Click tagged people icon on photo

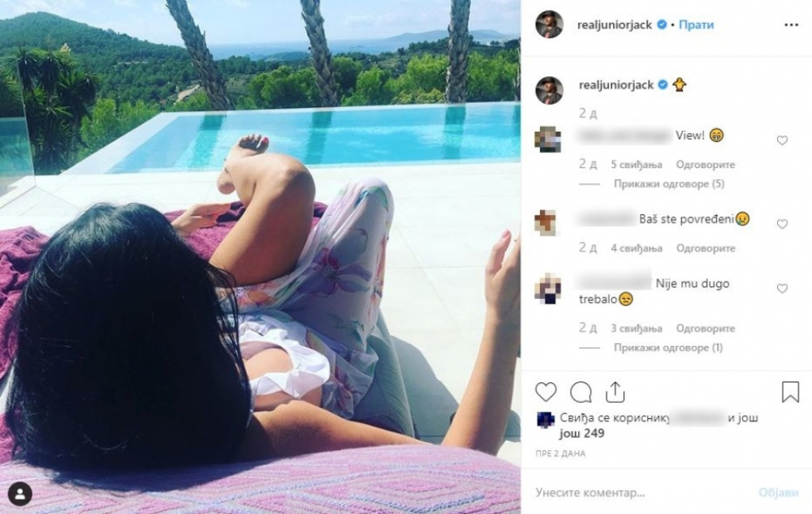tap(20, 494)
